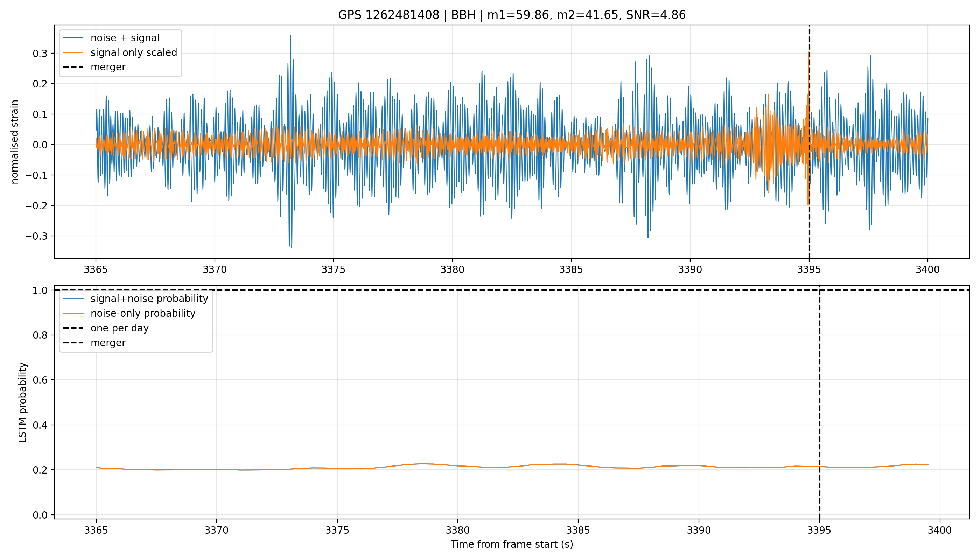Screen dimensions: 980x560
Task: Click the 'Time from frame start (s)' axis label
Action: point(512,545)
